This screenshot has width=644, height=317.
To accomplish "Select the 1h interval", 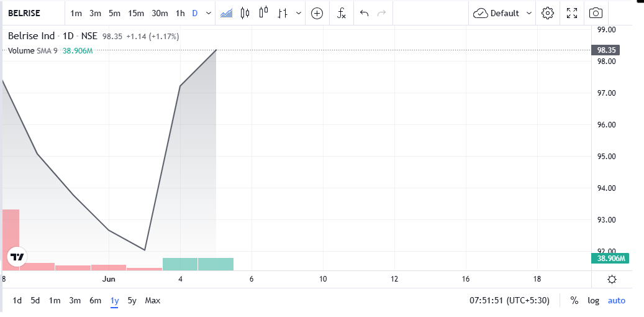I will [x=180, y=13].
